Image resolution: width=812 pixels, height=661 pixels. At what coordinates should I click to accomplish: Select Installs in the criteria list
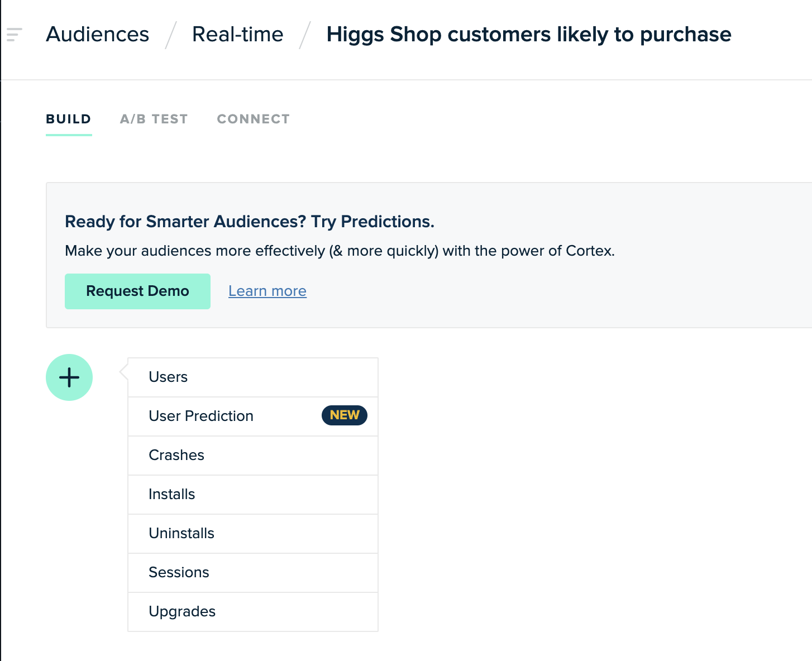pos(253,495)
